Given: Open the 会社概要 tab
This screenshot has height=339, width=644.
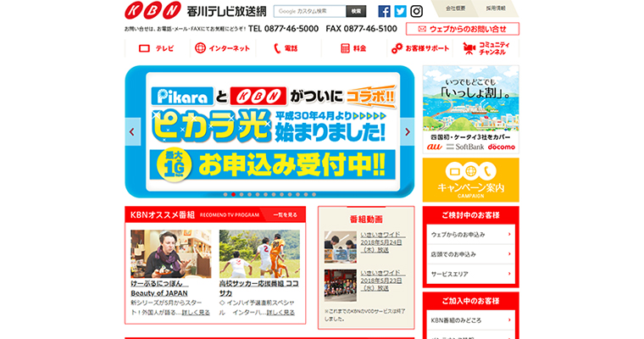Looking at the screenshot, I should 456,8.
